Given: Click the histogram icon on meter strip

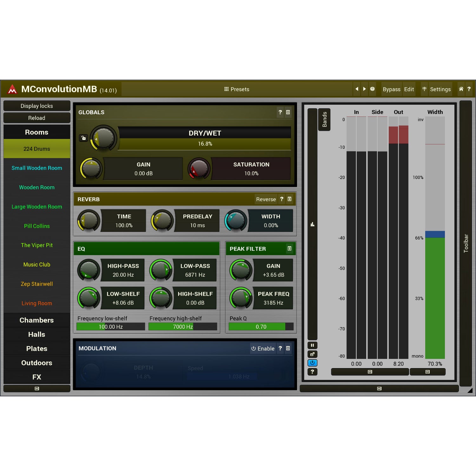Looking at the screenshot, I should [x=312, y=224].
